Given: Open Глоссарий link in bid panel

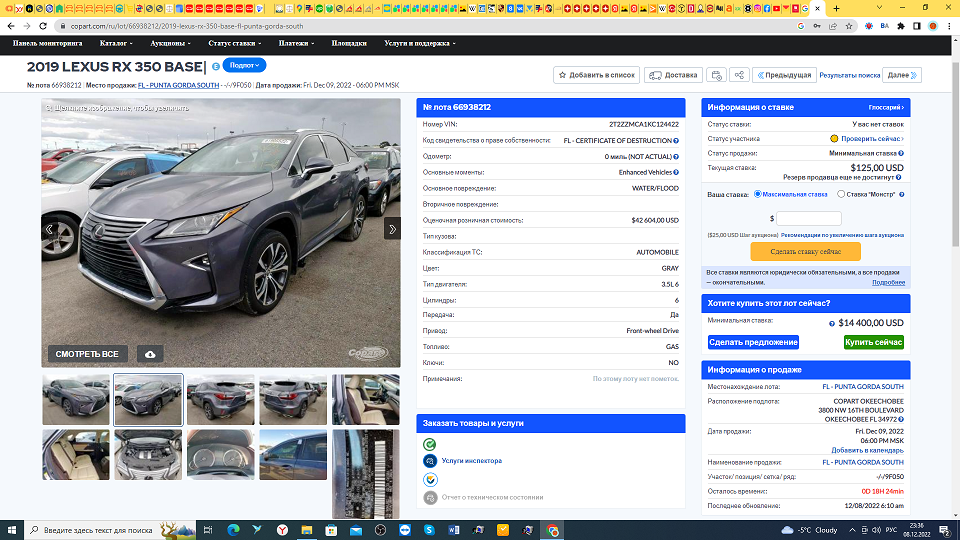Looking at the screenshot, I should coord(886,108).
